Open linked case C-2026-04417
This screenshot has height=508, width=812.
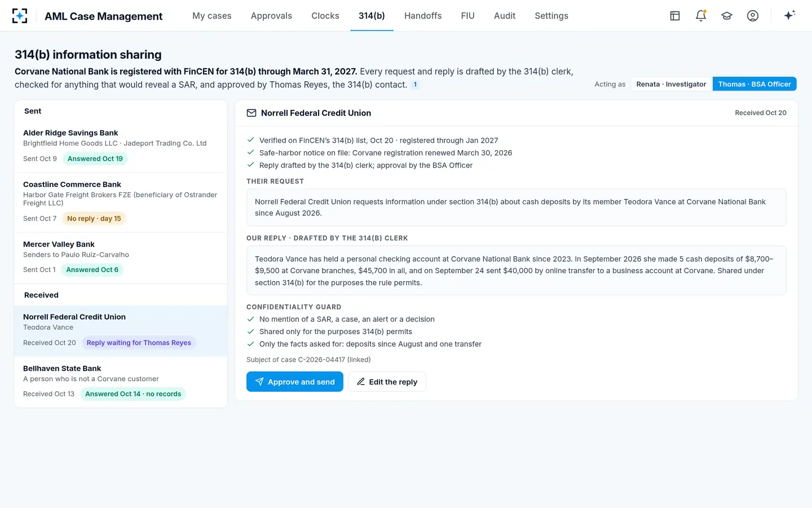click(308, 360)
